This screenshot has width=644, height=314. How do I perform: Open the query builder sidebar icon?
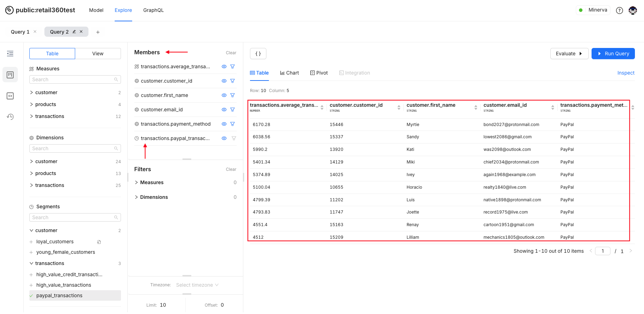[10, 75]
